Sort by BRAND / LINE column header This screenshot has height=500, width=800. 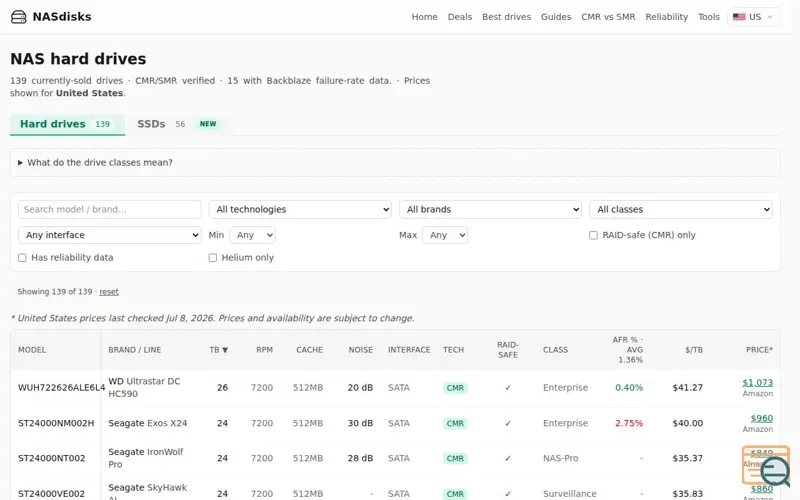pos(135,350)
